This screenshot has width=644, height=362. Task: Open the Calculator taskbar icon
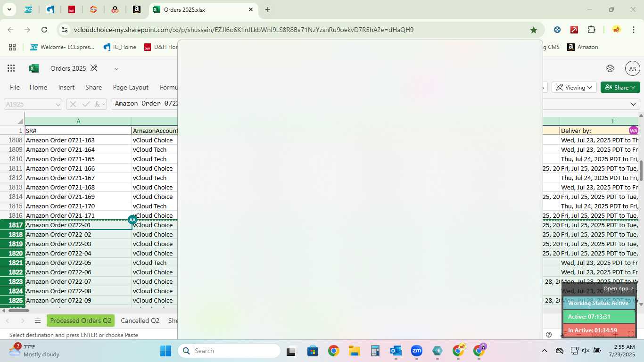(x=375, y=351)
